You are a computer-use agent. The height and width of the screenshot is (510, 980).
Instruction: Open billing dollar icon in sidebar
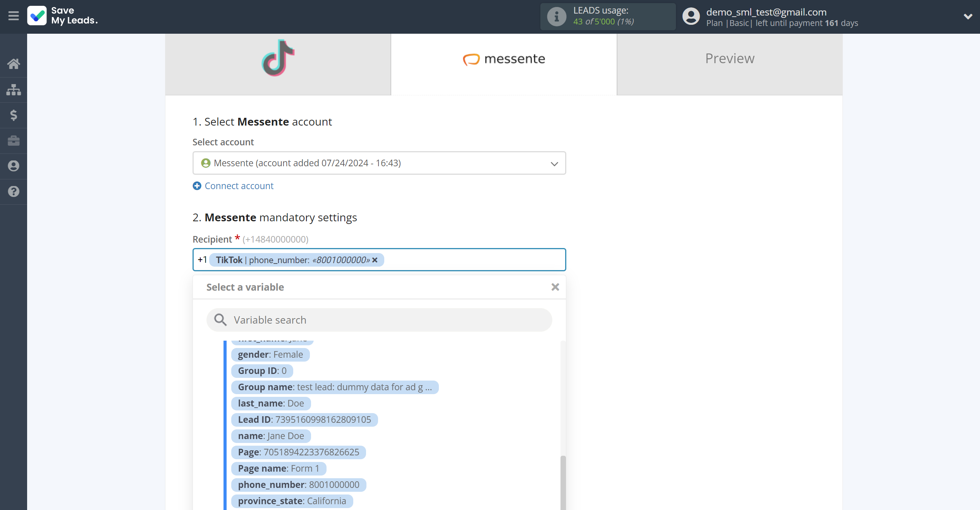click(x=14, y=115)
